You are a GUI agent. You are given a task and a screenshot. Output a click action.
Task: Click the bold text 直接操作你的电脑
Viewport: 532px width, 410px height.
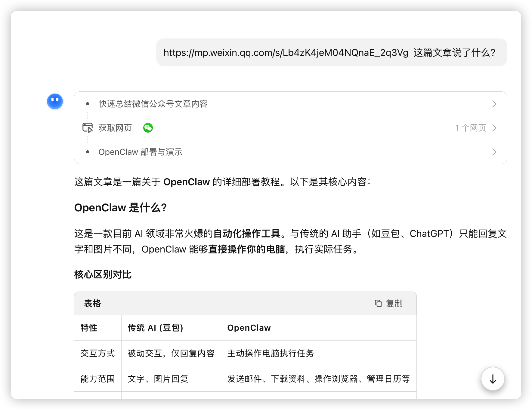[x=246, y=249]
